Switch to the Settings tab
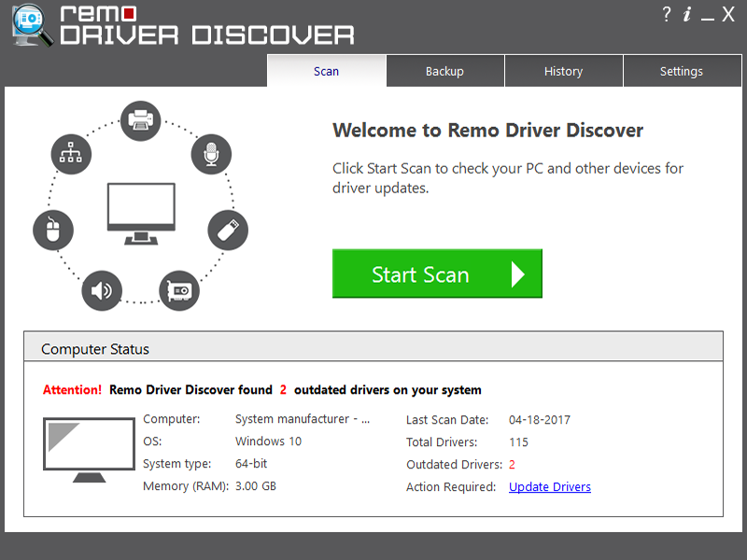747x560 pixels. [x=682, y=71]
